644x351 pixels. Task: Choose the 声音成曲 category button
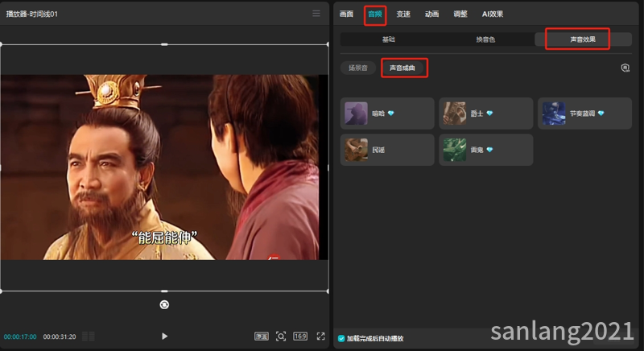pos(402,68)
